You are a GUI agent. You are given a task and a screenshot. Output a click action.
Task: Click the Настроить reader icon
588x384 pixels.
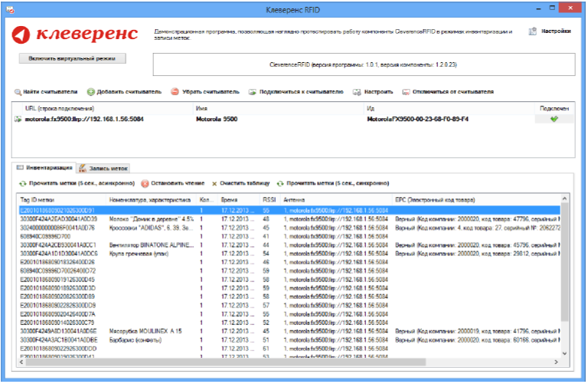(357, 92)
